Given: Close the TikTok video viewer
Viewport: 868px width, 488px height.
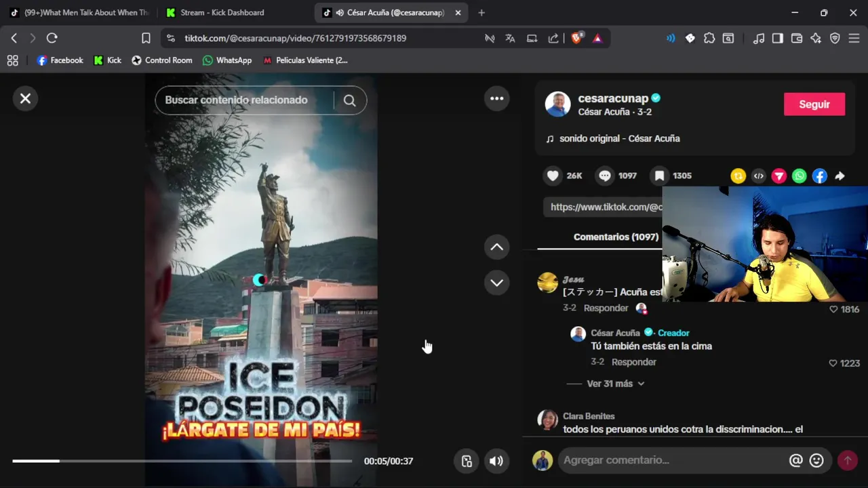Looking at the screenshot, I should pos(25,99).
